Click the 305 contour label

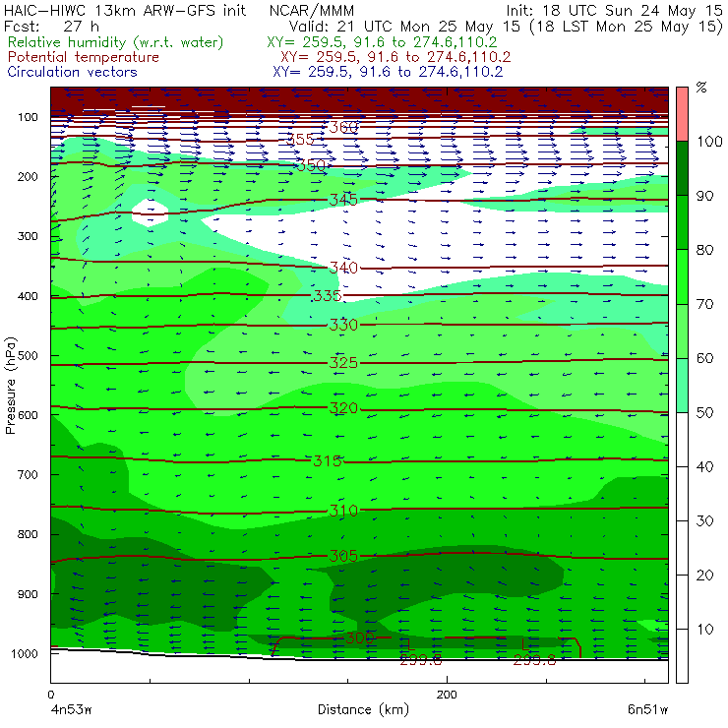pyautogui.click(x=343, y=556)
